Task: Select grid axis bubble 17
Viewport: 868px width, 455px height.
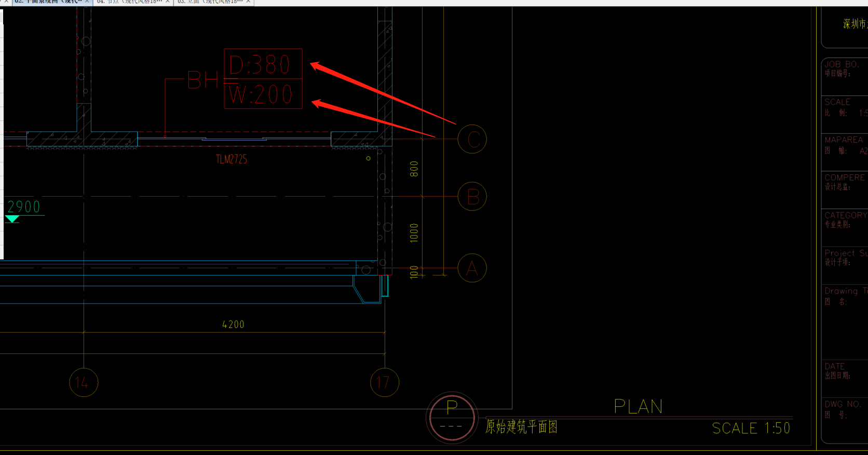Action: point(385,382)
